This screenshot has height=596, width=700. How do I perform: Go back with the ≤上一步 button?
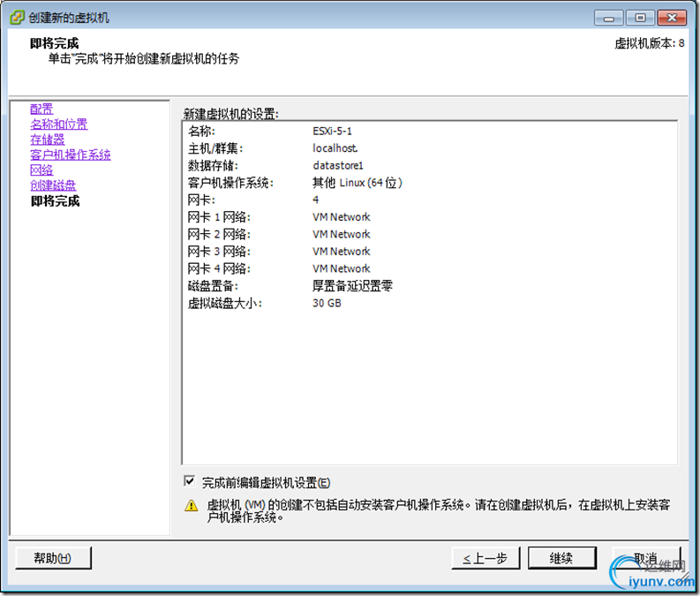485,558
